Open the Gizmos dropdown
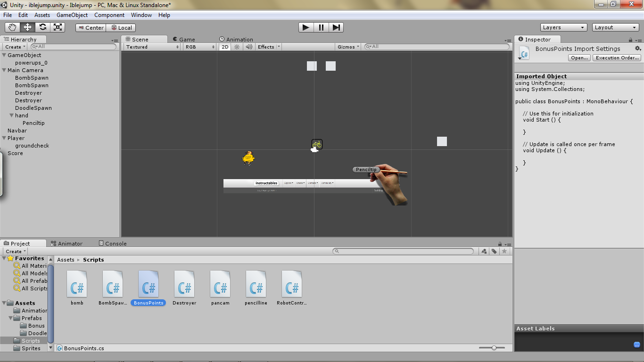 348,47
